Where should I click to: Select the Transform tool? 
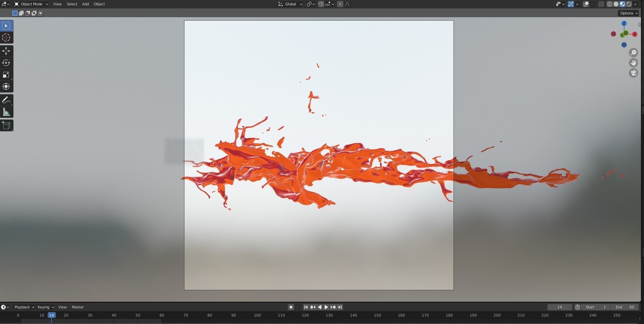[6, 86]
